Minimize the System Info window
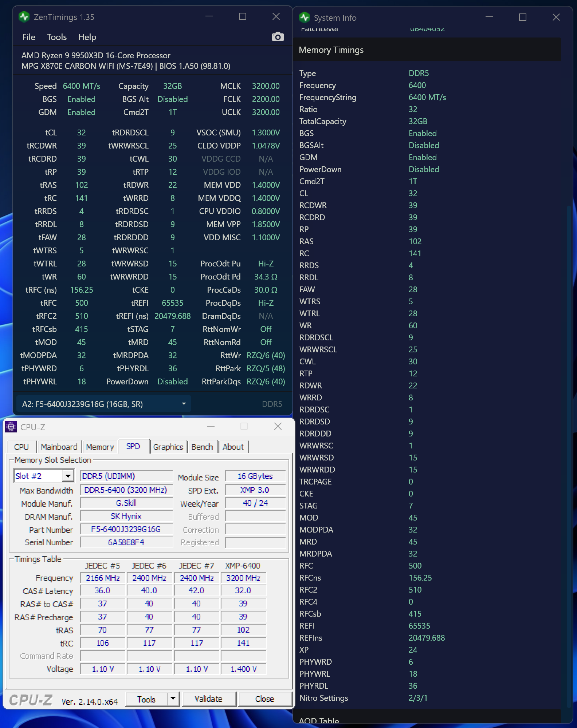The height and width of the screenshot is (728, 577). tap(489, 17)
